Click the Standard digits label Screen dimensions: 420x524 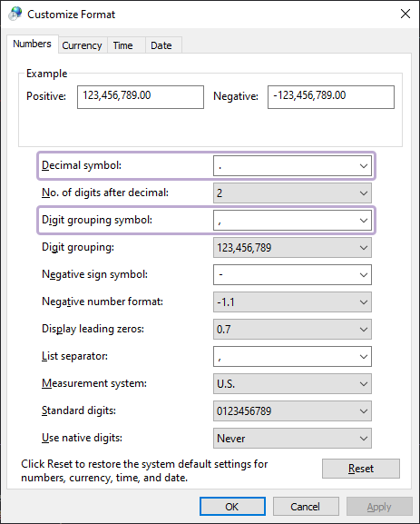tap(79, 410)
